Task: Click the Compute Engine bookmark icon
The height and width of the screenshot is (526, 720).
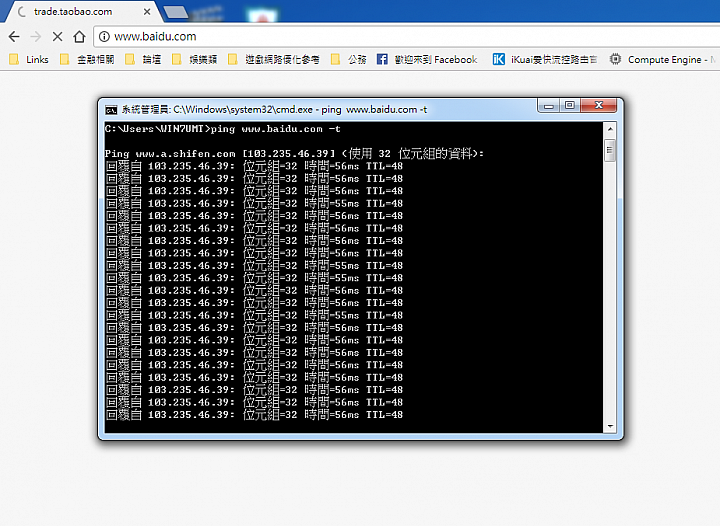Action: pos(615,59)
